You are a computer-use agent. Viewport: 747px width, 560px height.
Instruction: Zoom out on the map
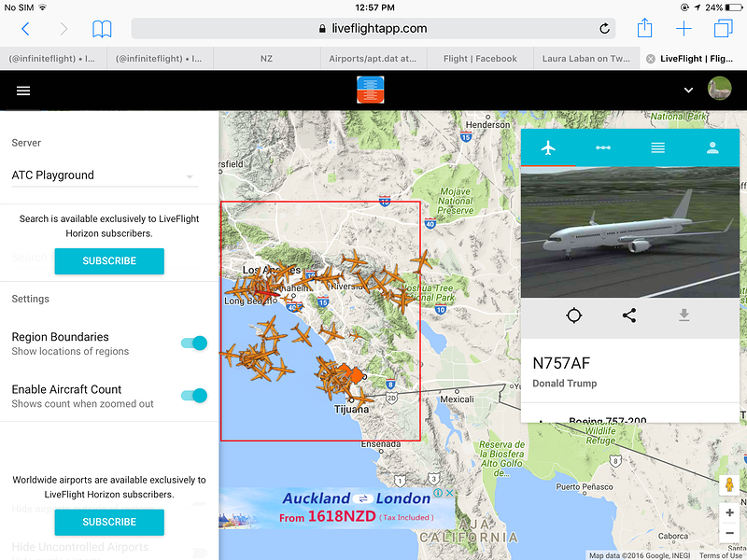point(729,533)
